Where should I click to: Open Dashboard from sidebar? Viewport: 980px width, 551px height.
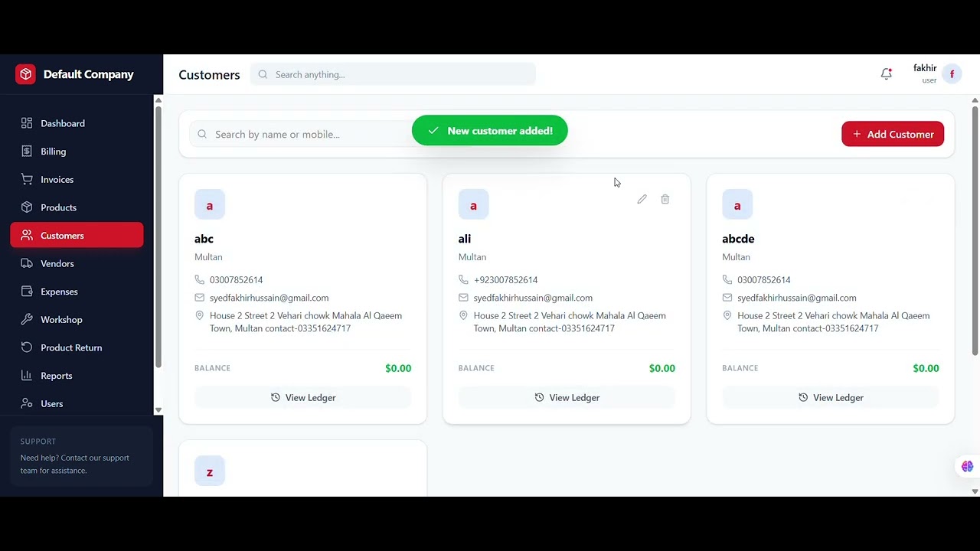[x=77, y=123]
